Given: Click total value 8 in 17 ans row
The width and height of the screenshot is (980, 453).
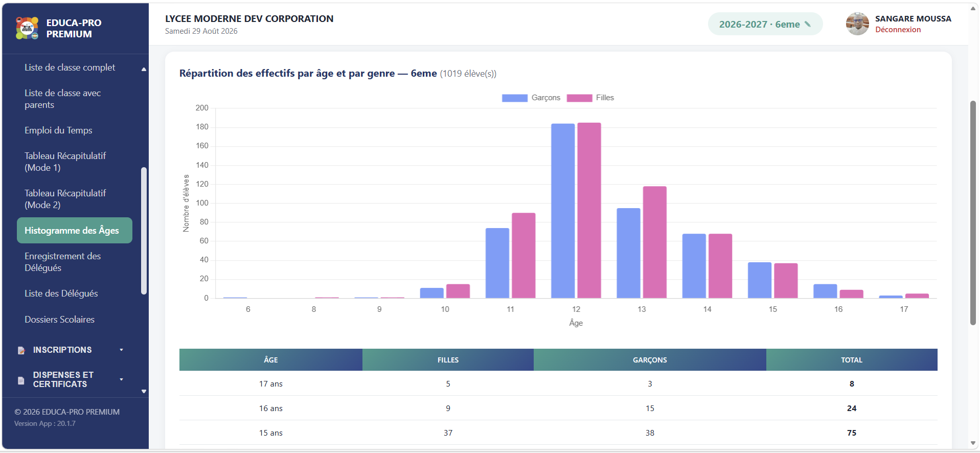Looking at the screenshot, I should point(852,384).
